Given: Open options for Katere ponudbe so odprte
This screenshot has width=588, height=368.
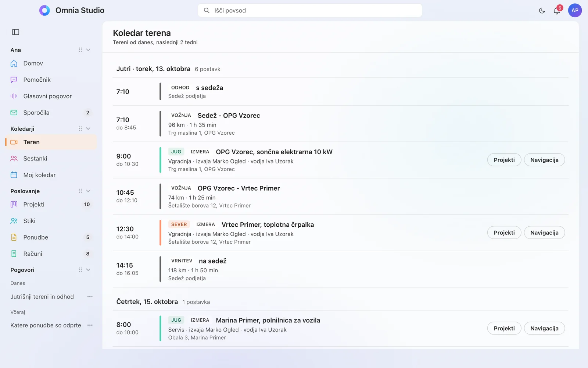Looking at the screenshot, I should (90, 325).
